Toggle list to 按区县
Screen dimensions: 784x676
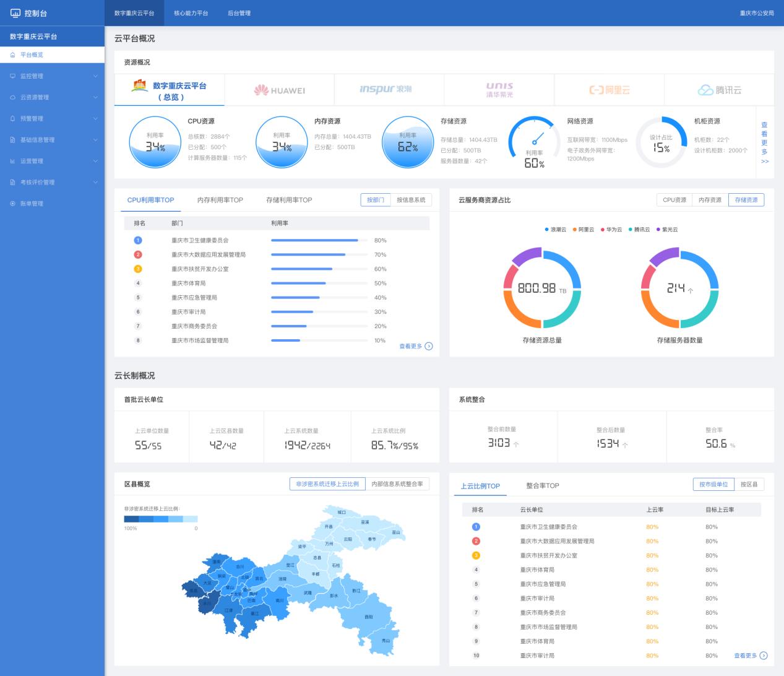tap(749, 484)
